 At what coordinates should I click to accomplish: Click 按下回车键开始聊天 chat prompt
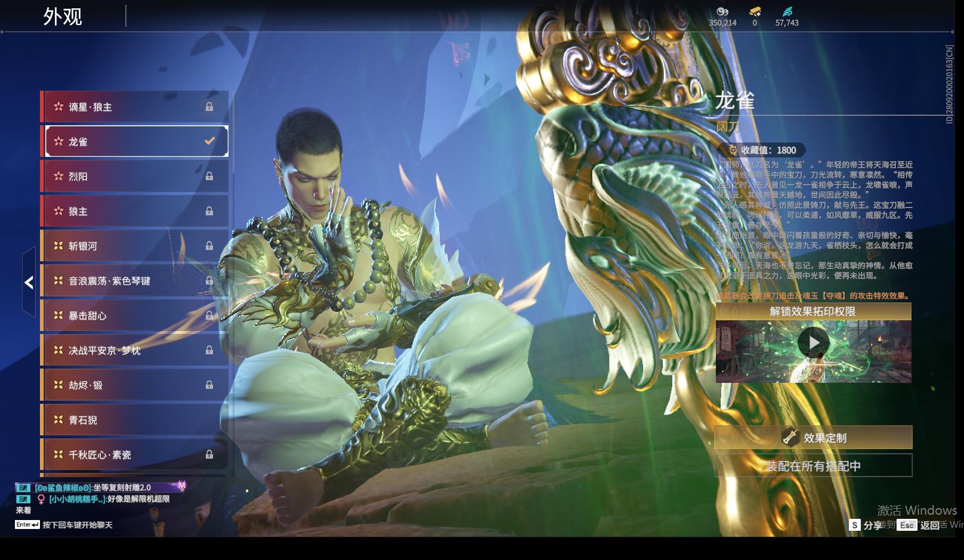coord(78,525)
